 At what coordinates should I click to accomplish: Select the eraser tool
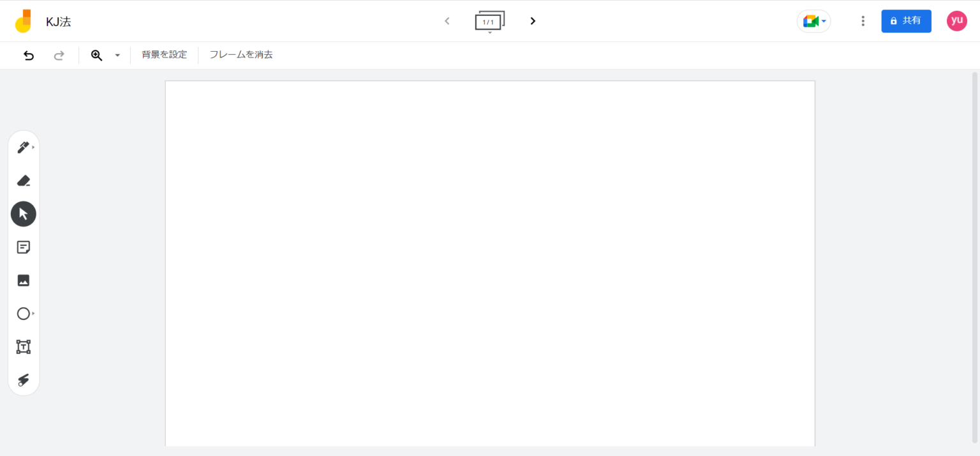24,180
